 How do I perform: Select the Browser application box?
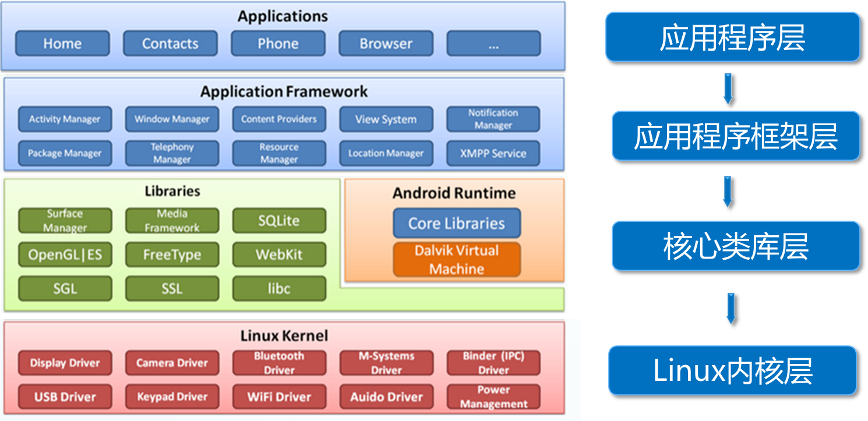pos(386,44)
